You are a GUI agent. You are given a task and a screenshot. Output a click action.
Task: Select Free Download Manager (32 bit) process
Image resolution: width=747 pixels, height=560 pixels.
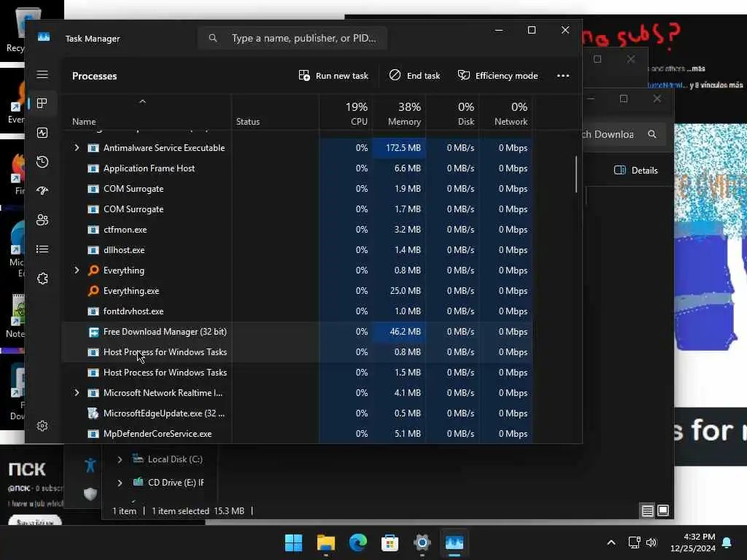tap(298, 332)
